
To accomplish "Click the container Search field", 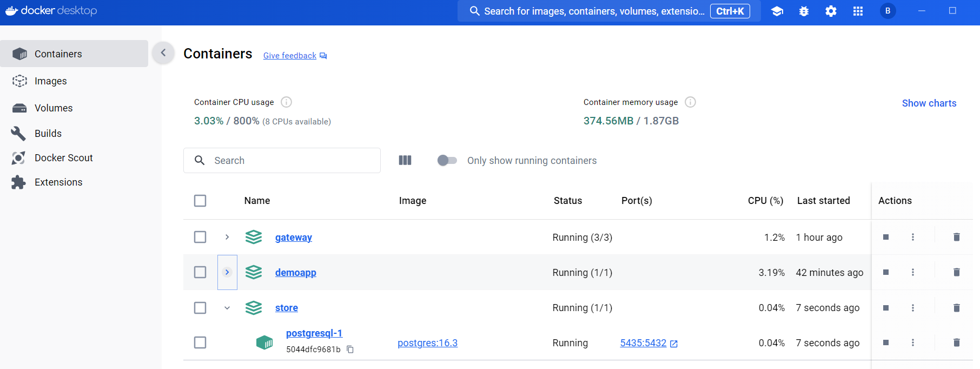I will [x=282, y=160].
